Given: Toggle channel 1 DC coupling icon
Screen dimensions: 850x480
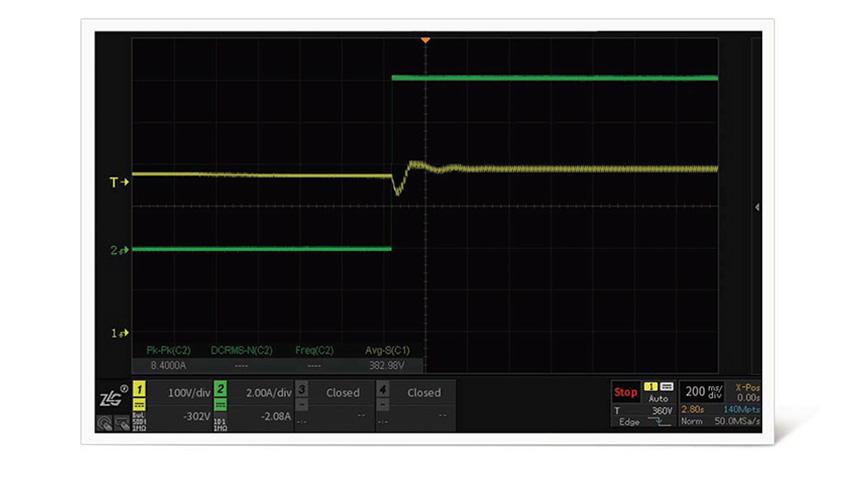Looking at the screenshot, I should coord(139,405).
